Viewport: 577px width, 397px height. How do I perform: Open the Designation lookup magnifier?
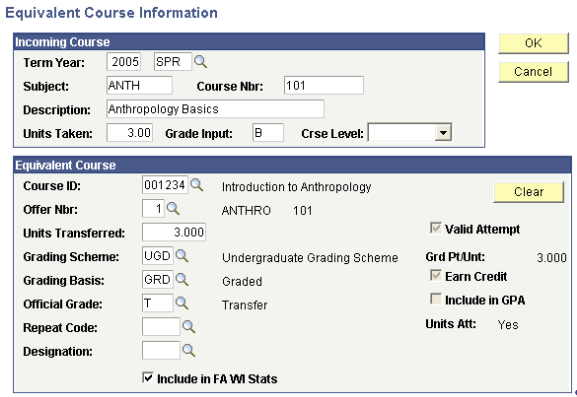click(x=189, y=350)
